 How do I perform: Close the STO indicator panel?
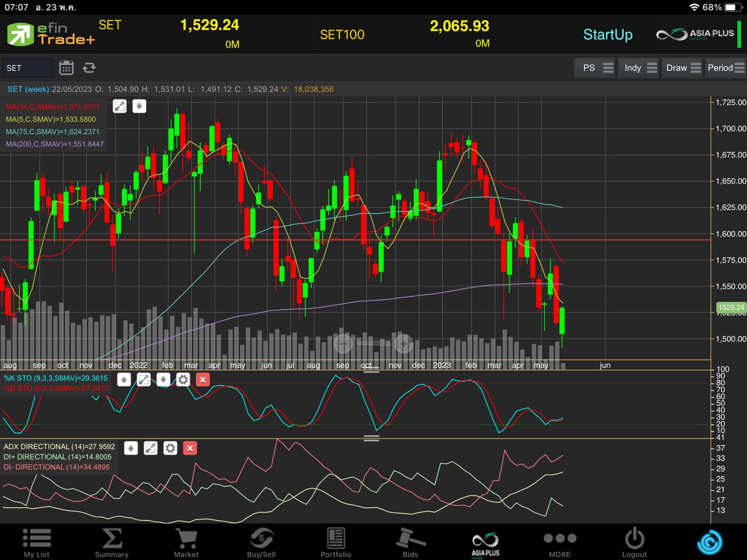pyautogui.click(x=203, y=380)
